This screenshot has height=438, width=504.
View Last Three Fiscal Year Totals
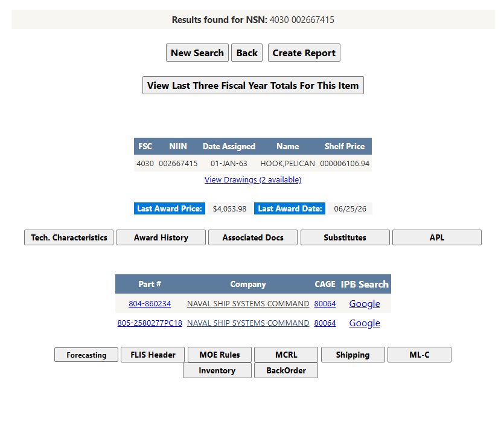[253, 85]
